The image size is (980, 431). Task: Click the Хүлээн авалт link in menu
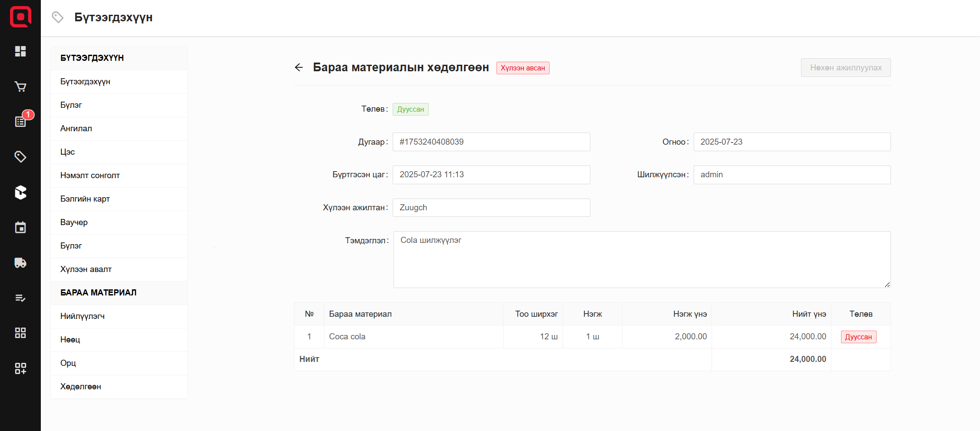(86, 269)
